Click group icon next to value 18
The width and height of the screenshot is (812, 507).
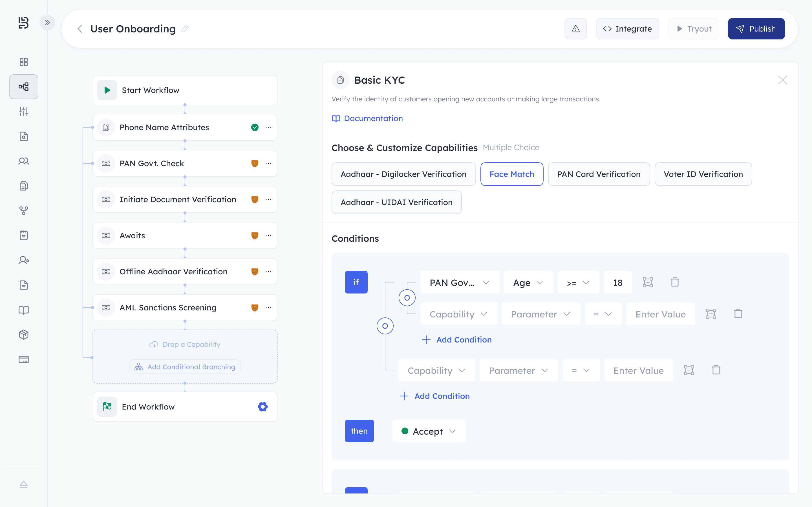pos(648,282)
